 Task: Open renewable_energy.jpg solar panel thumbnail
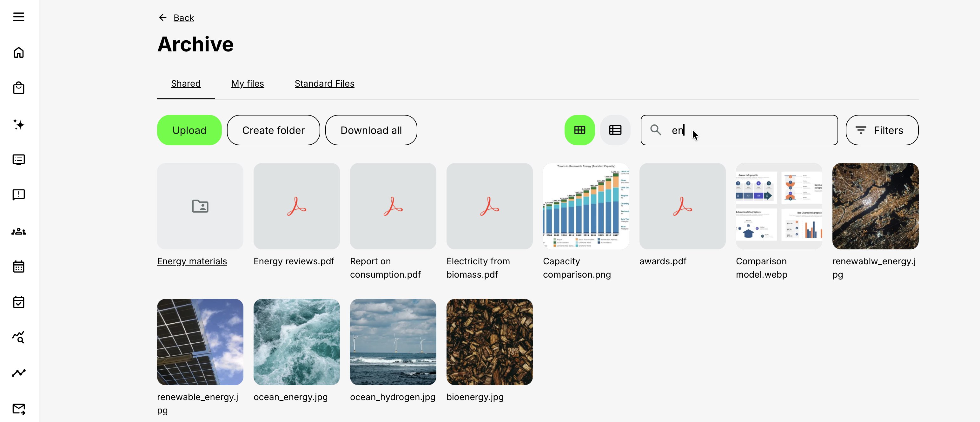[x=200, y=342]
